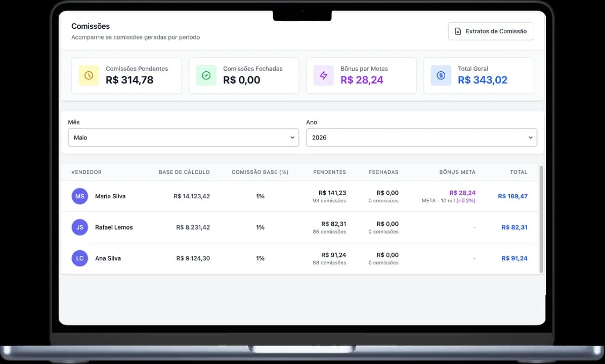Click the 93 comissões label
This screenshot has height=364, width=605.
(x=329, y=201)
